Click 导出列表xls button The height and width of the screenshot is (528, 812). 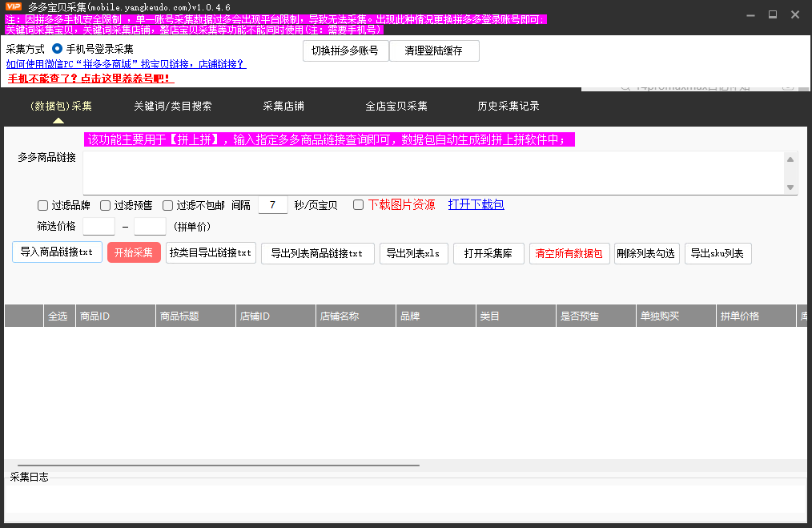[414, 253]
